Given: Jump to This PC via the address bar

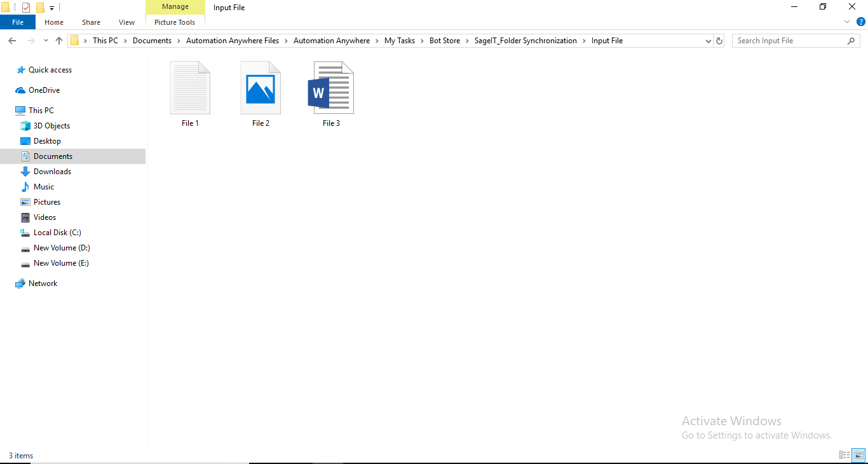Looking at the screenshot, I should pyautogui.click(x=105, y=41).
